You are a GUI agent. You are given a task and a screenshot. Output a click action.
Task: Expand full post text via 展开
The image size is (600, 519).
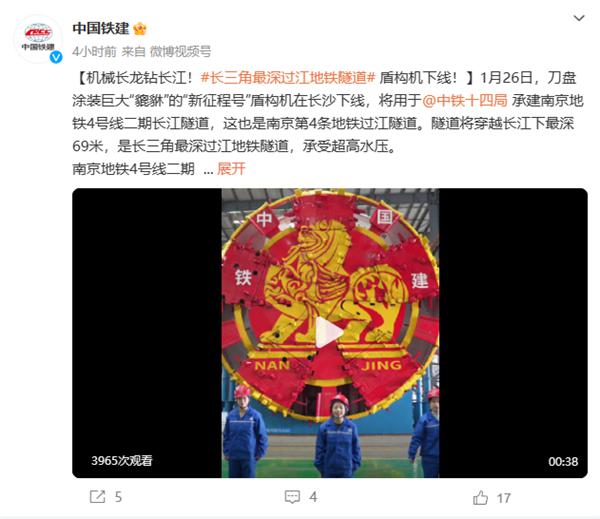tap(231, 168)
